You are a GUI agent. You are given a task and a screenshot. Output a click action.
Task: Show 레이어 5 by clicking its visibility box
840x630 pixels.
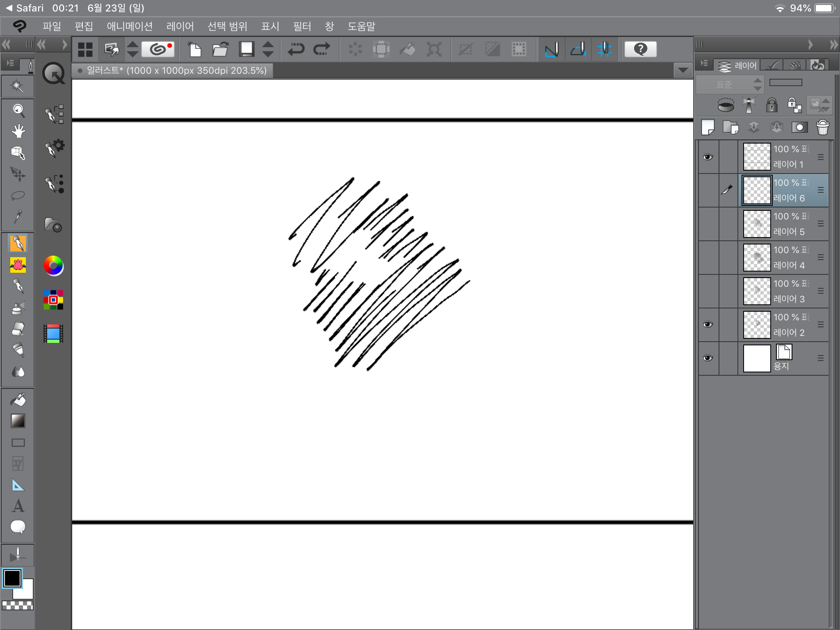[708, 224]
